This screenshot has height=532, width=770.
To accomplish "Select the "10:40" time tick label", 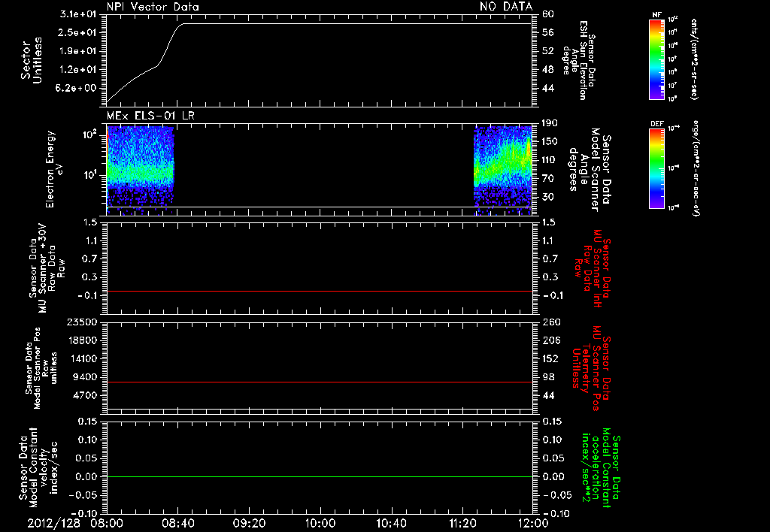I will point(391,523).
